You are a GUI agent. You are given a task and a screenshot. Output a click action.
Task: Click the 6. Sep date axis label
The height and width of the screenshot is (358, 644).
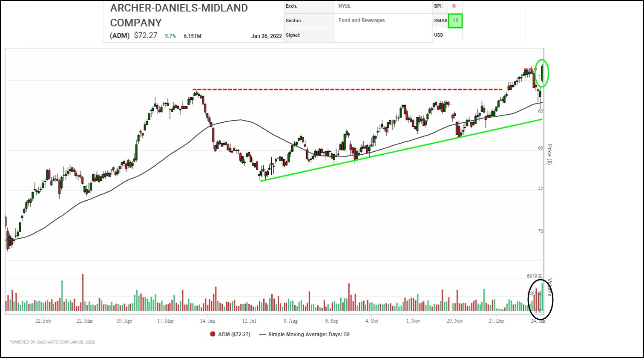[x=331, y=320]
